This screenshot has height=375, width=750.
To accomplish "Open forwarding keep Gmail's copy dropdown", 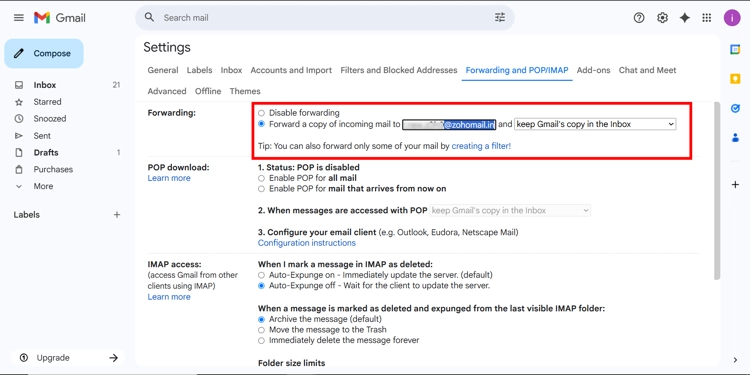I will pyautogui.click(x=595, y=124).
